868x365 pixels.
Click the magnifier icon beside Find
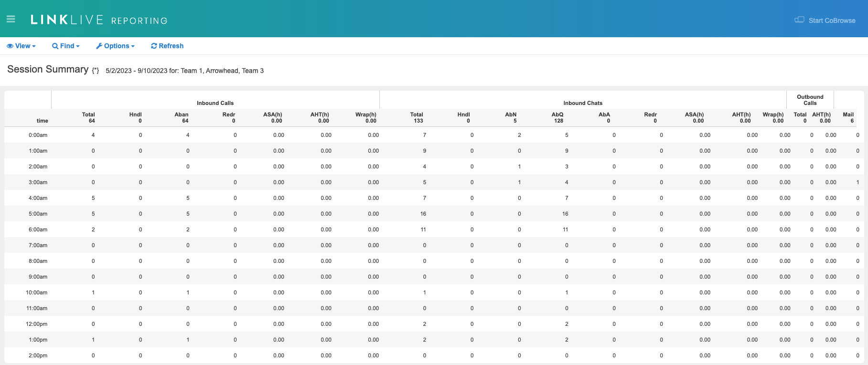tap(55, 46)
